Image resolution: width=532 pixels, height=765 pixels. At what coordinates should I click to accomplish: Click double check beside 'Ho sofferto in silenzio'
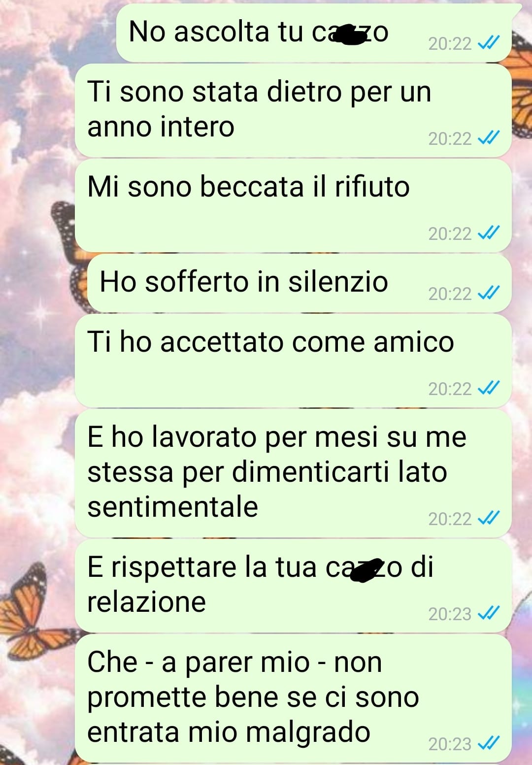click(489, 293)
